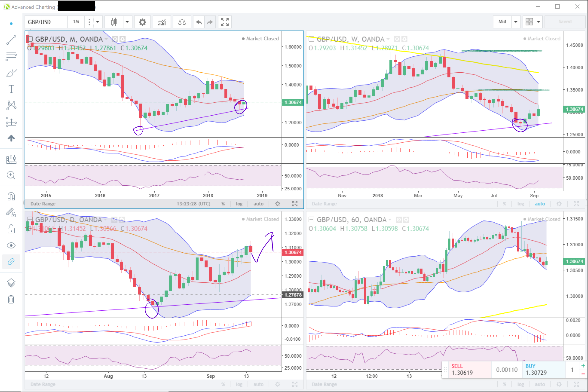Select the magnet mode tool

click(x=11, y=197)
